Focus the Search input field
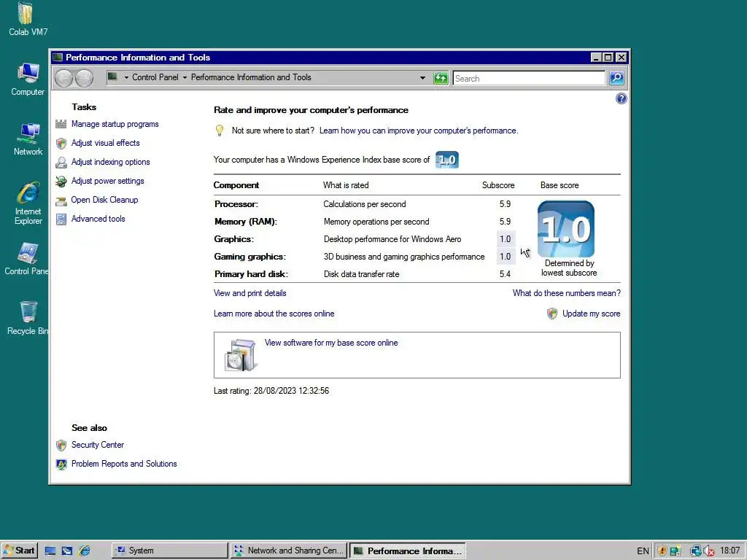 coord(529,78)
